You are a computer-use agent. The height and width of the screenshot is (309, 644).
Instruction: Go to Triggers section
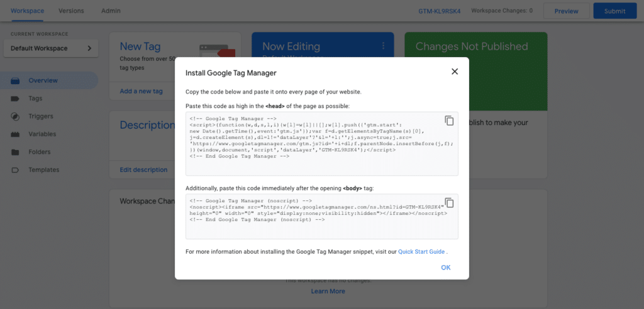[41, 116]
